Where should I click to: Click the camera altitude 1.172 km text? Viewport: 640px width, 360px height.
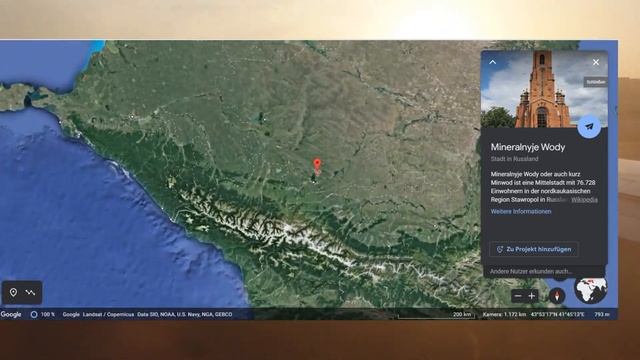click(504, 314)
